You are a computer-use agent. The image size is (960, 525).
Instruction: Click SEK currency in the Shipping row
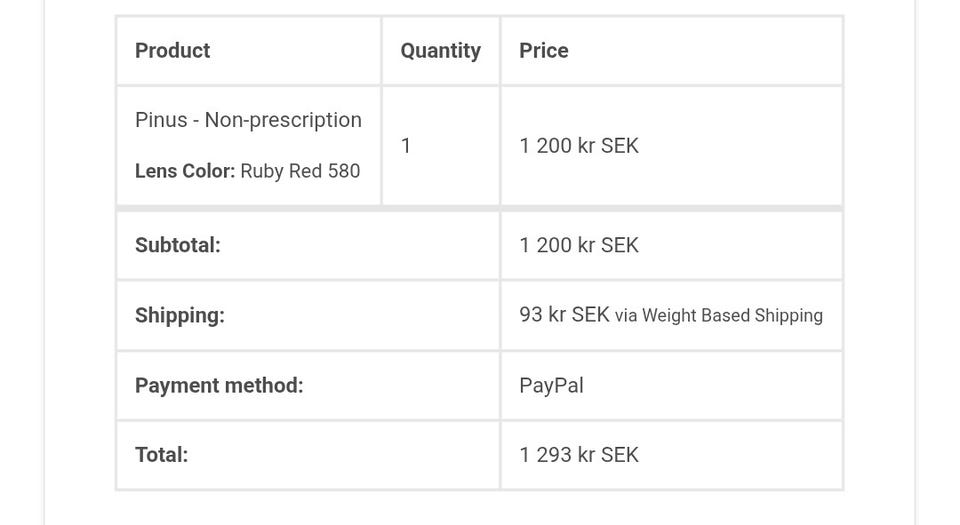(x=590, y=315)
